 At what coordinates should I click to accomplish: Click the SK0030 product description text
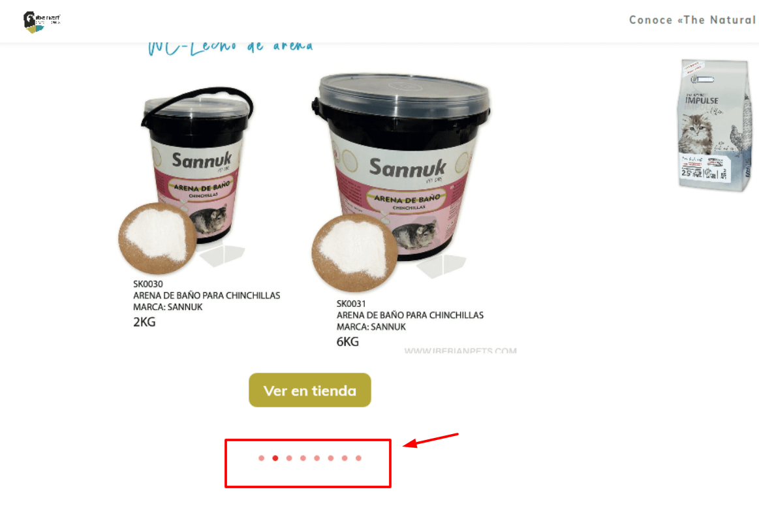click(207, 302)
